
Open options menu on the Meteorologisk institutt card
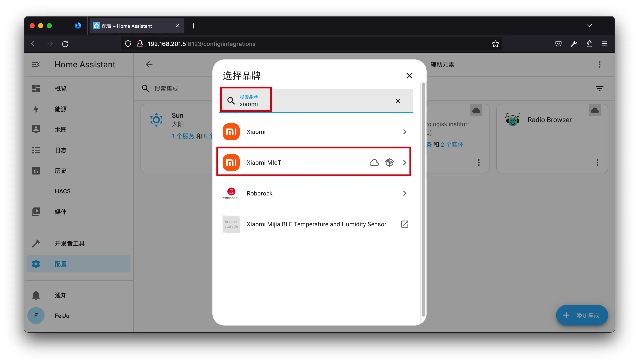[x=479, y=163]
